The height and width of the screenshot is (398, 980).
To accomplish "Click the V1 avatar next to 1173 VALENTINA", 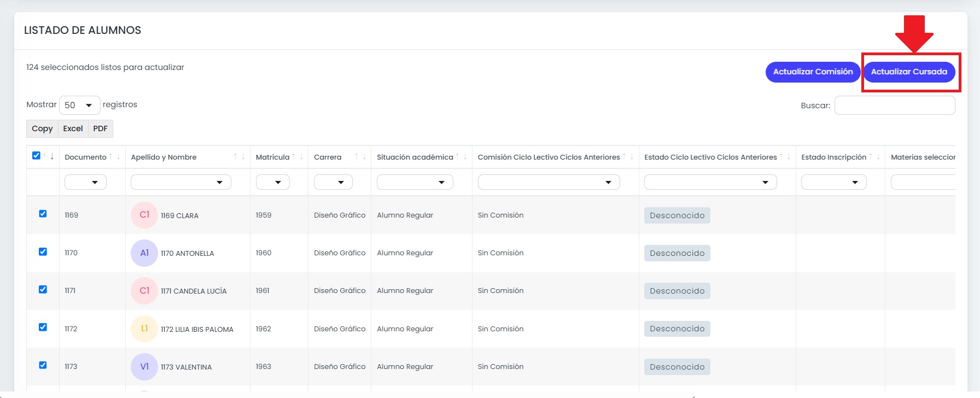I will tap(144, 367).
